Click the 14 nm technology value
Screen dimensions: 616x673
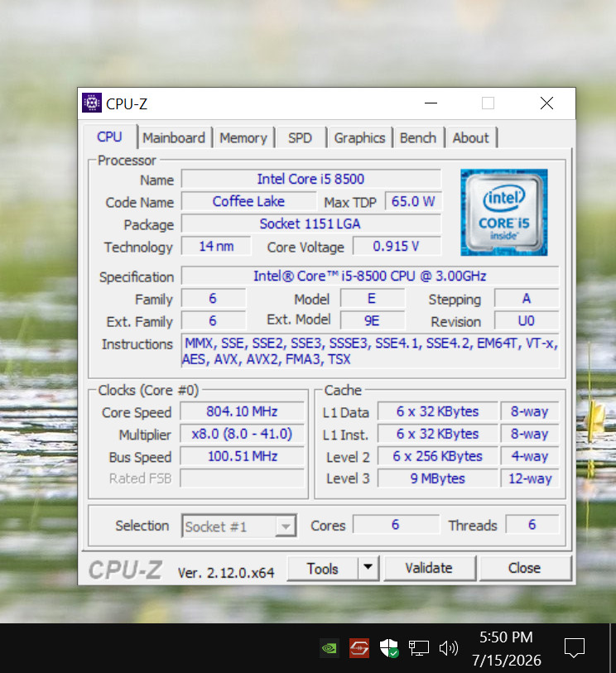pyautogui.click(x=216, y=247)
